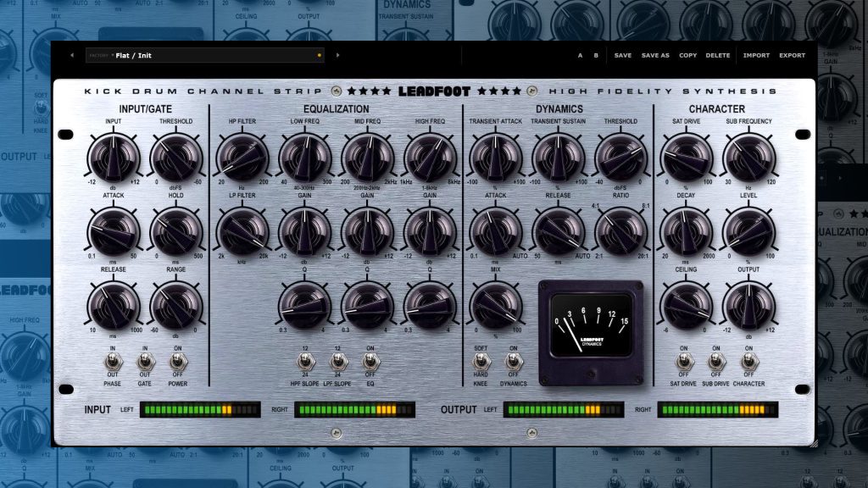Click the Mid Freq knob

tap(367, 158)
